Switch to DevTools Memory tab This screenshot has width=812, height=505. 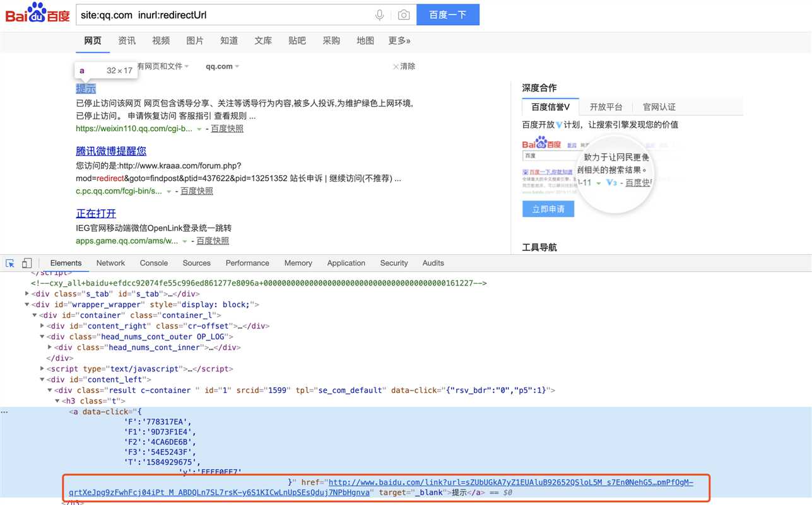pyautogui.click(x=298, y=263)
